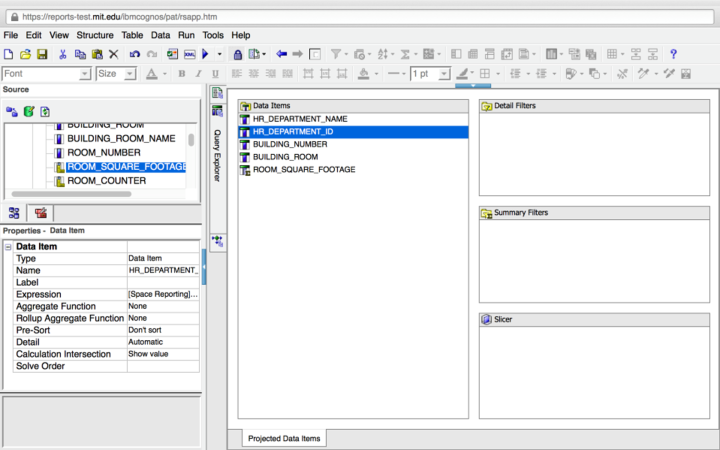Click the Save icon in toolbar
Screen dimensions: 720x450
pos(43,54)
